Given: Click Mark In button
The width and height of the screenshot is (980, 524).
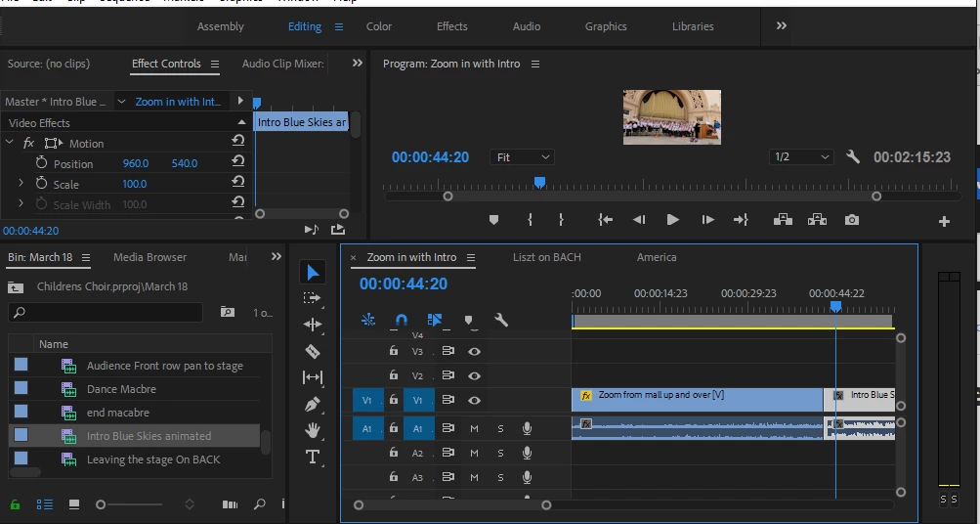Looking at the screenshot, I should click(x=530, y=220).
